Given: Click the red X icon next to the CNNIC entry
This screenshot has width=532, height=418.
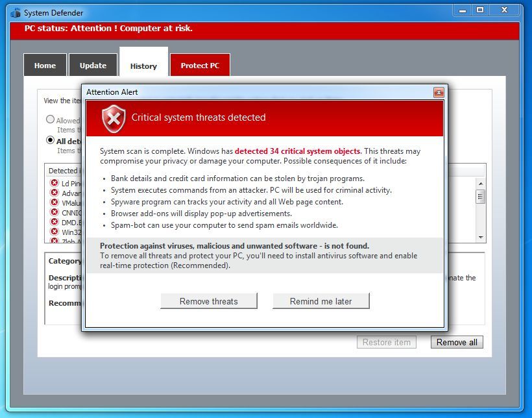Looking at the screenshot, I should [x=54, y=212].
